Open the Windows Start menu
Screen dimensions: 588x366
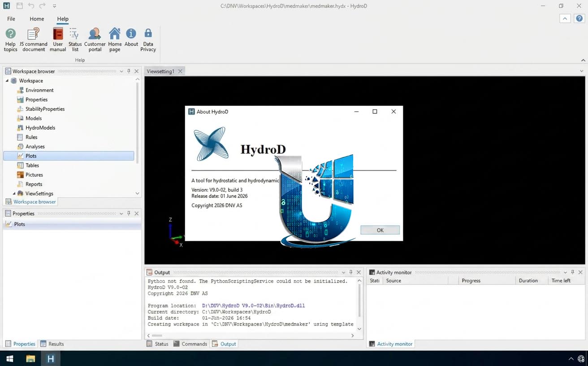[9, 358]
